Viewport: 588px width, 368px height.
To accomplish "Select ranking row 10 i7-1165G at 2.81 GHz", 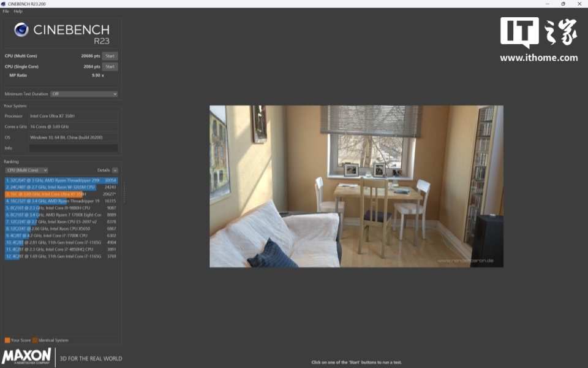I will 61,242.
